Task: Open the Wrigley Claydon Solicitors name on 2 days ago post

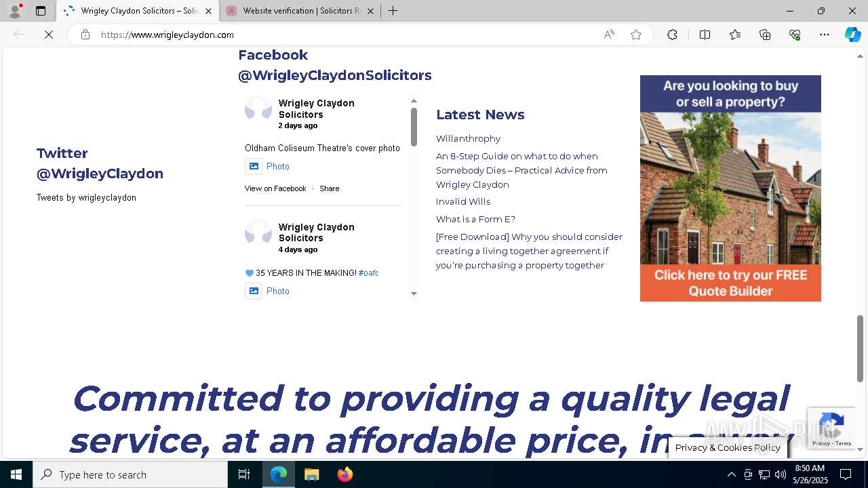Action: [316, 108]
